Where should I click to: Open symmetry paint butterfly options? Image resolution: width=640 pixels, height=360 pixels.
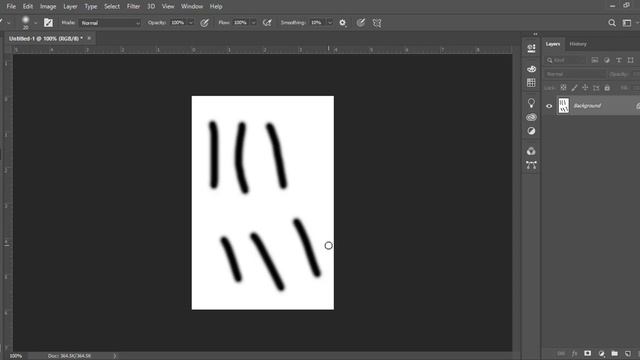(x=377, y=23)
